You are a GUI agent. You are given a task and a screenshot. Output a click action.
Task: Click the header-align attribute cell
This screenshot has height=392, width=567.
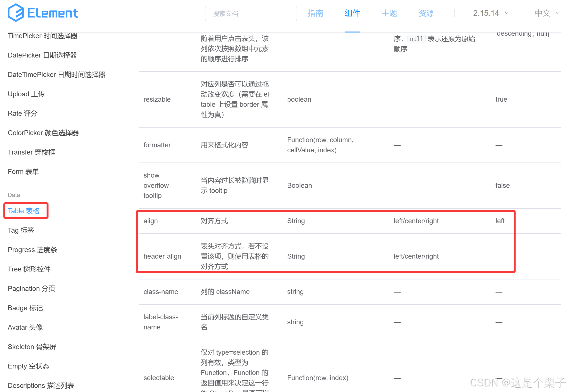pyautogui.click(x=162, y=256)
